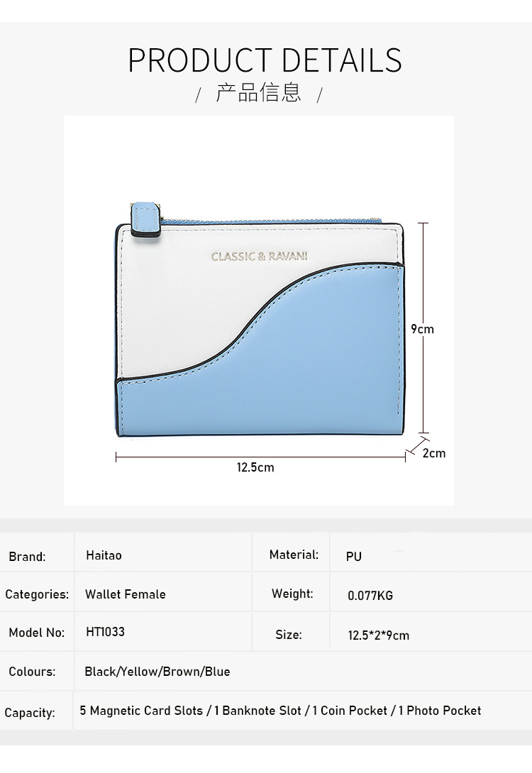Click the Chinese subtitle 产品信息
The image size is (532, 773).
pyautogui.click(x=258, y=93)
